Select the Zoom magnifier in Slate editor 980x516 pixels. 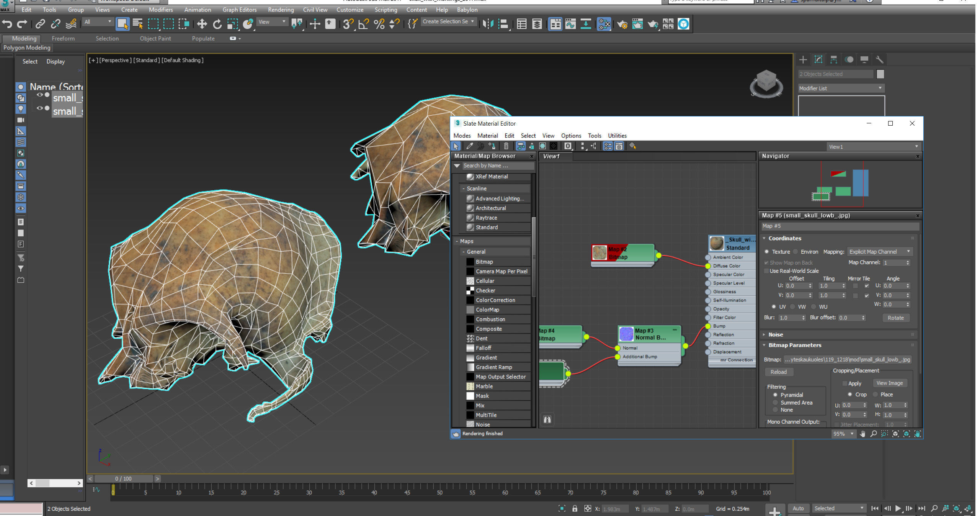click(874, 434)
